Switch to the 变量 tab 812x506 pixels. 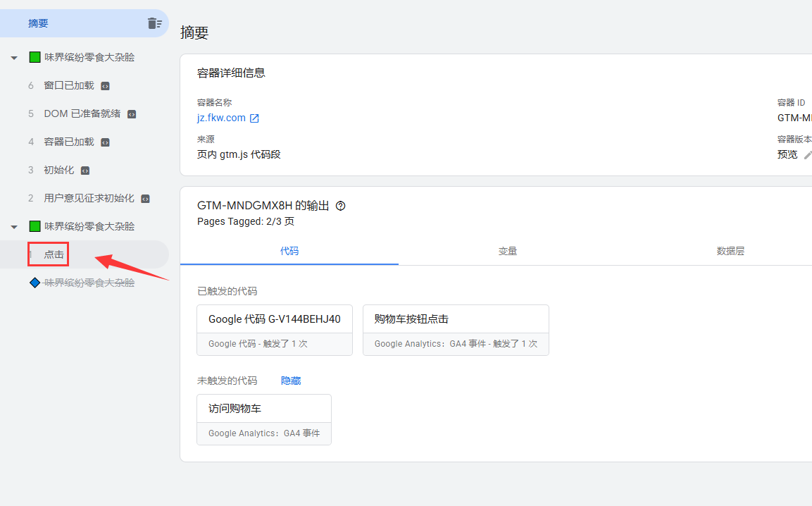pyautogui.click(x=508, y=251)
